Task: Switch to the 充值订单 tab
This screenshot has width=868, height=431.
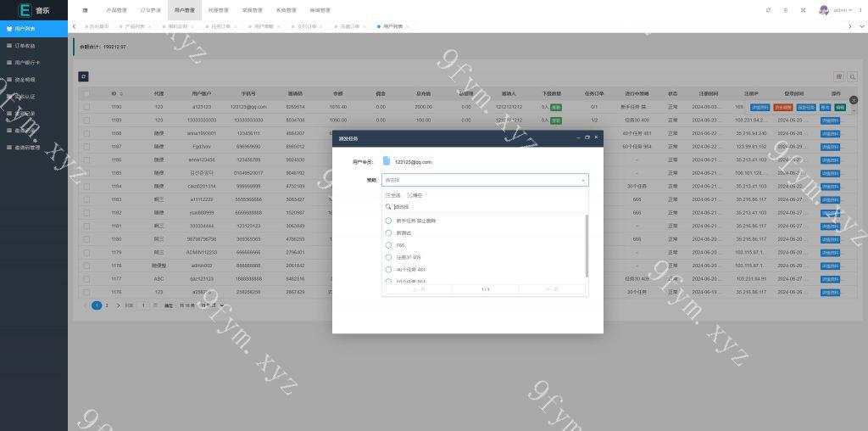Action: click(349, 26)
